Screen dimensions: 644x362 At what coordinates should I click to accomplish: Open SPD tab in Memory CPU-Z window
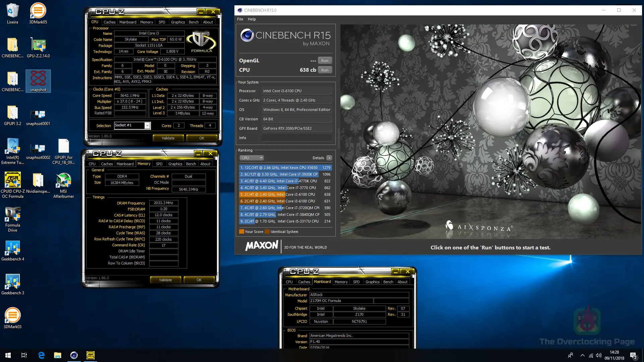[x=159, y=164]
